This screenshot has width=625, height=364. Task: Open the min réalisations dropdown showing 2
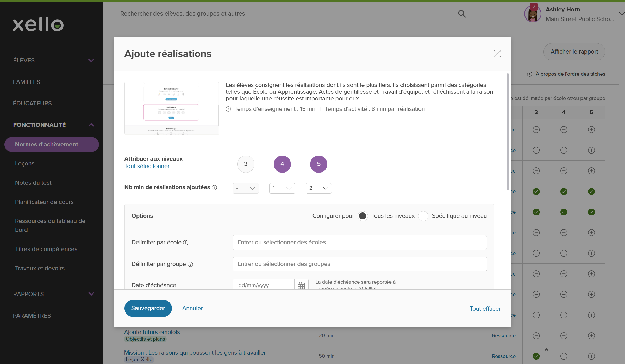318,188
